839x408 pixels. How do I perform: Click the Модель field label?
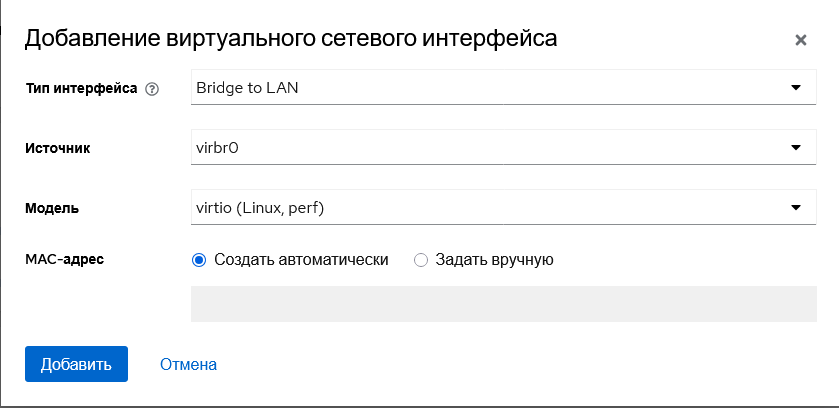[52, 208]
